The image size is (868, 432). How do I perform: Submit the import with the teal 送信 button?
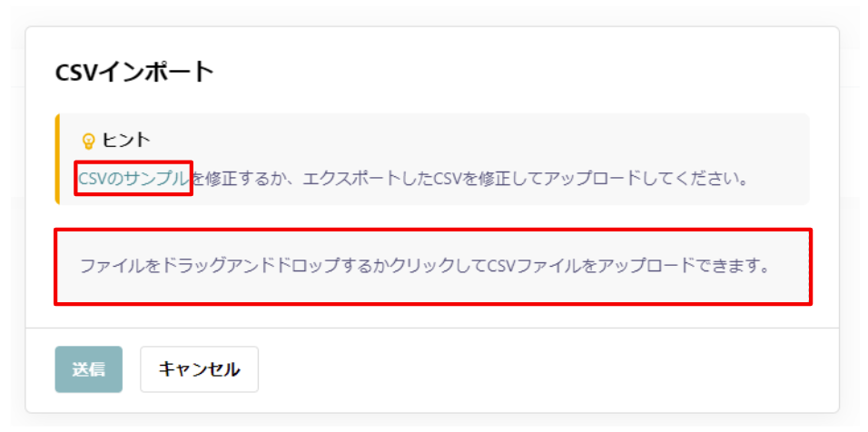pos(89,369)
